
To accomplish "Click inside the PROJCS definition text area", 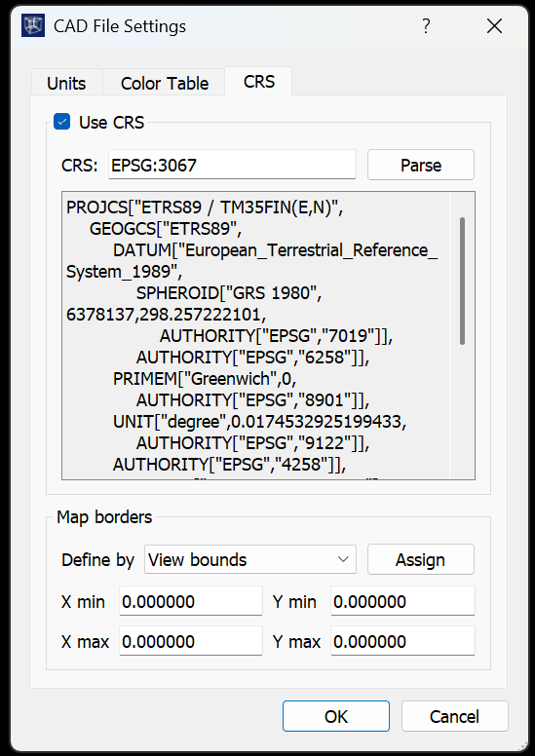I will [x=255, y=335].
